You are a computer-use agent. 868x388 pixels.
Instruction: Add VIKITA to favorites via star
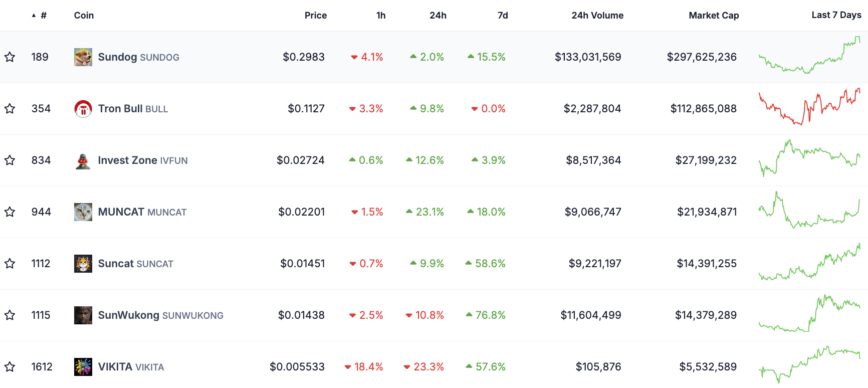[10, 367]
